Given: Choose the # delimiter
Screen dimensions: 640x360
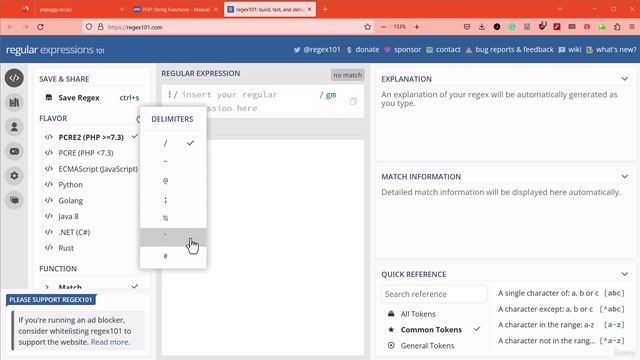Looking at the screenshot, I should pyautogui.click(x=173, y=256).
